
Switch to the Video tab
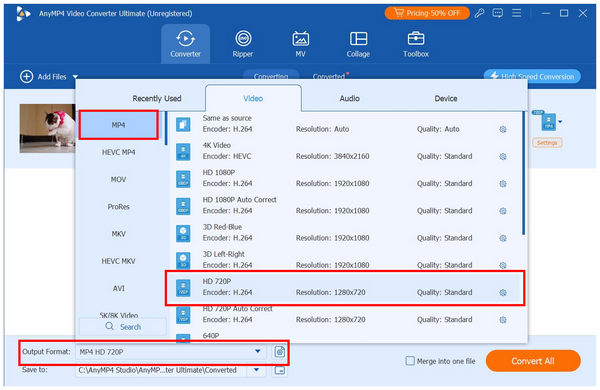point(253,98)
